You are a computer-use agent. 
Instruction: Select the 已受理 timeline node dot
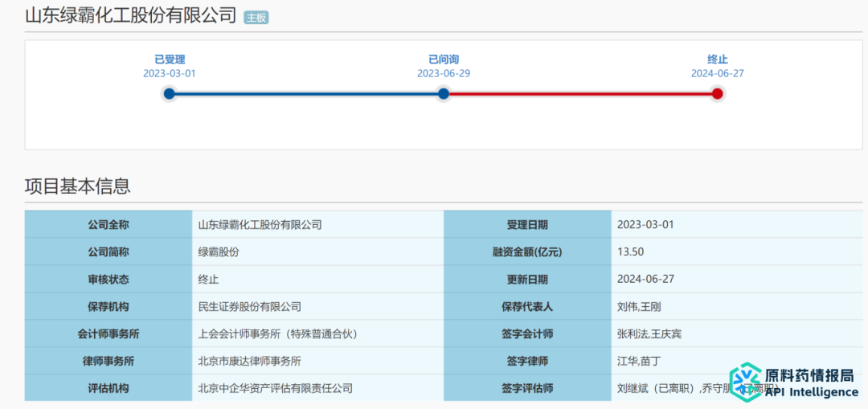point(170,93)
